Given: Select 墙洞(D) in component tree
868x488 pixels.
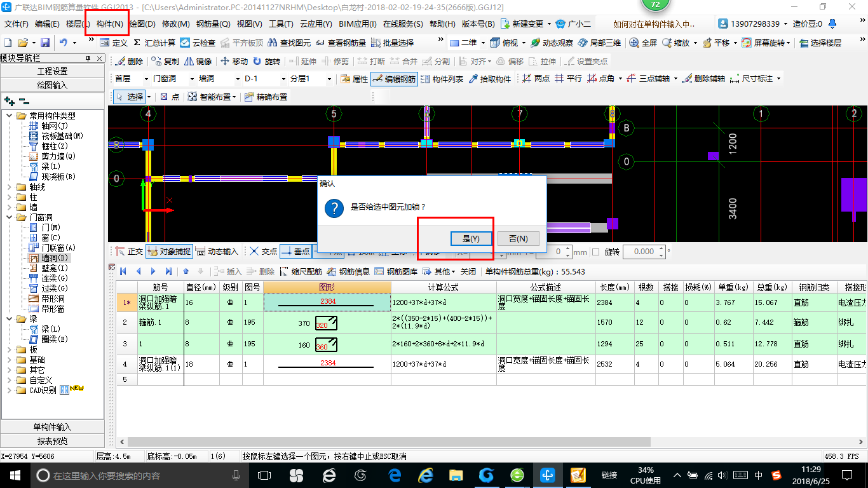Looking at the screenshot, I should pos(49,258).
